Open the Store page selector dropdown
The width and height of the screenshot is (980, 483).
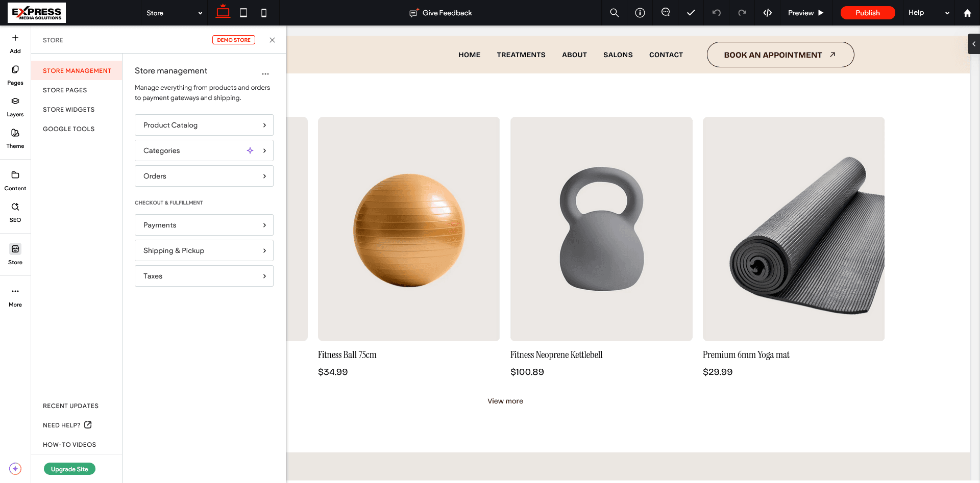pos(174,13)
